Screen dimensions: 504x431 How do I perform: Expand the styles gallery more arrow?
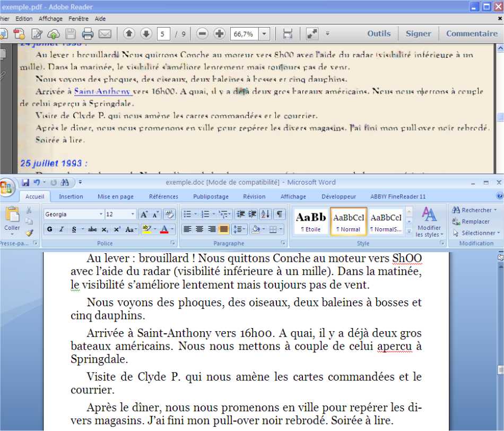click(409, 231)
